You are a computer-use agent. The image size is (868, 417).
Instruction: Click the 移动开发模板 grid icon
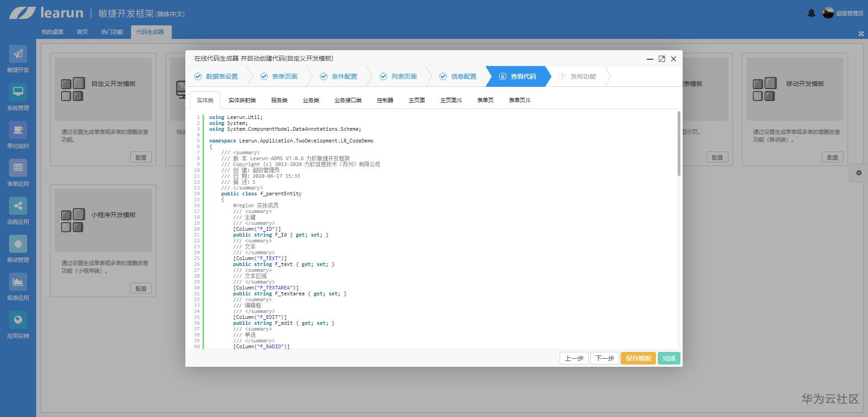tap(764, 89)
